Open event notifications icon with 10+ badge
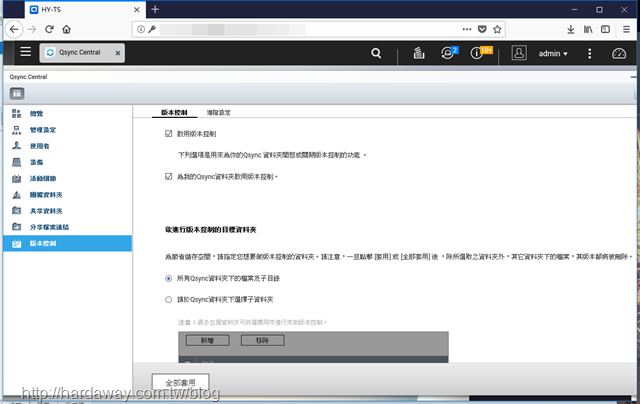Image resolution: width=640 pixels, height=404 pixels. click(479, 53)
